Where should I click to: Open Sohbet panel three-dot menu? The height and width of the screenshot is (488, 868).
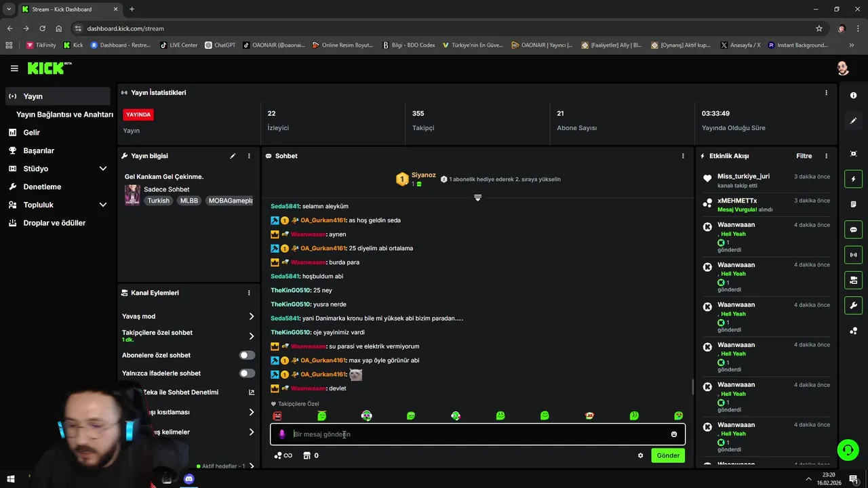tap(683, 156)
